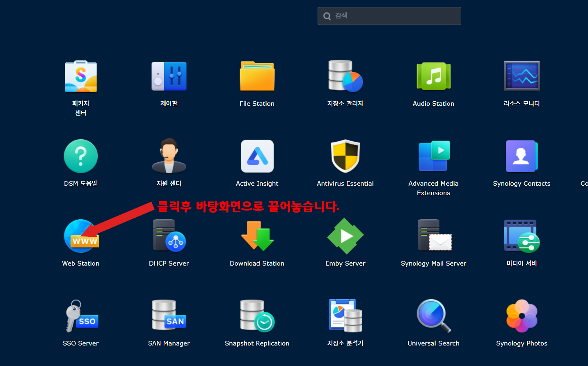The image size is (588, 366).
Task: Click the Web Station www icon
Action: 81,236
